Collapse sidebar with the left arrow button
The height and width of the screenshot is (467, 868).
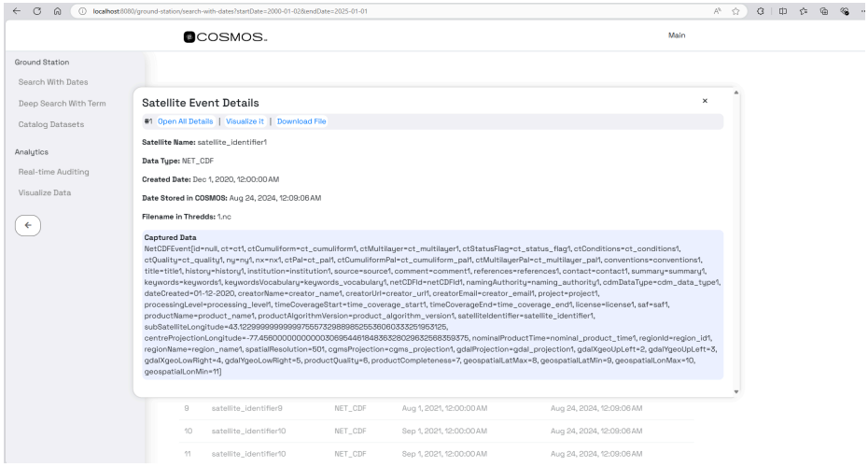pos(29,225)
